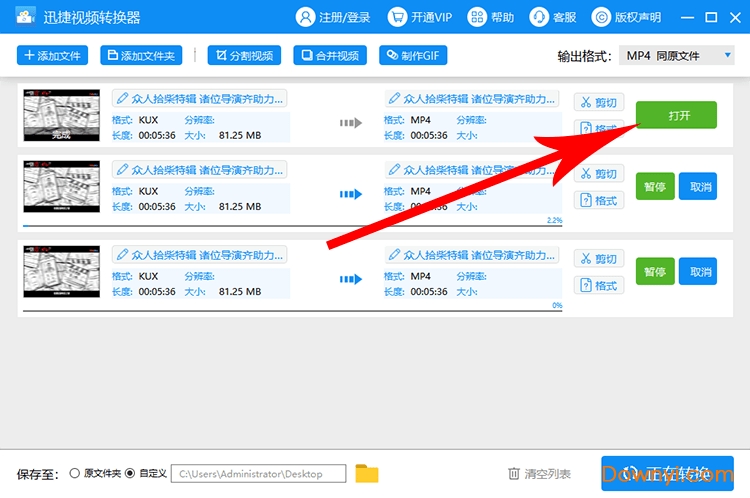The image size is (750, 498).
Task: Click the app logo icon in the title bar
Action: [x=25, y=17]
